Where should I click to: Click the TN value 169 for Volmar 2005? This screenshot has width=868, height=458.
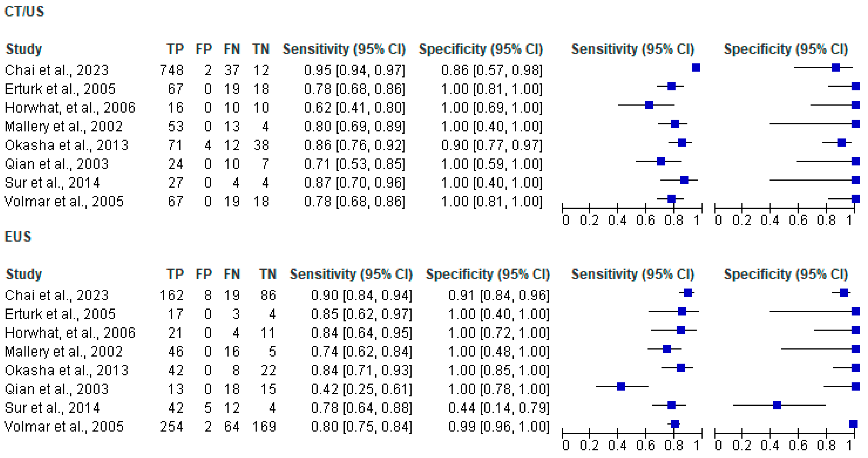click(264, 427)
